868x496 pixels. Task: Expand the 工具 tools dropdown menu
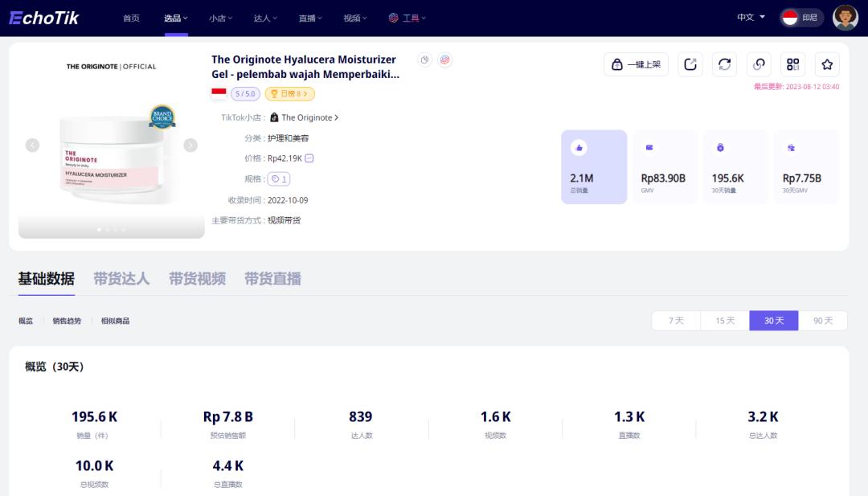click(x=407, y=18)
